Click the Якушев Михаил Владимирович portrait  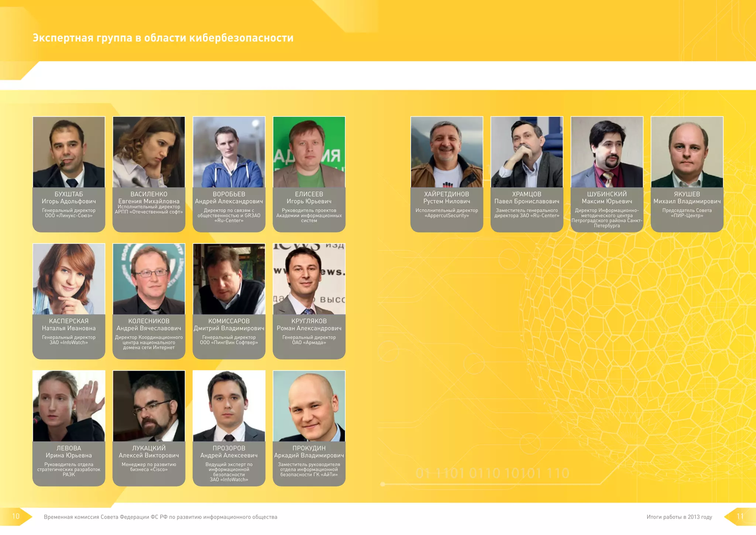pos(687,152)
